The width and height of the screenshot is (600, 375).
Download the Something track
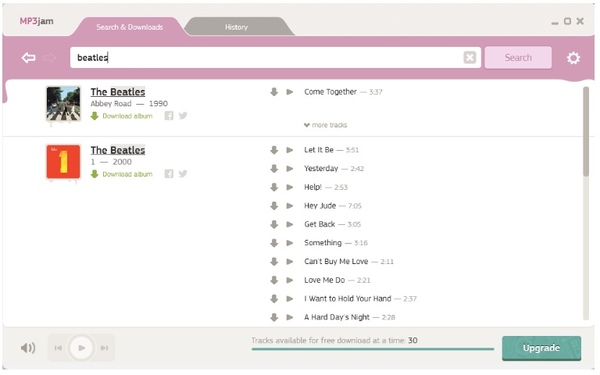274,243
